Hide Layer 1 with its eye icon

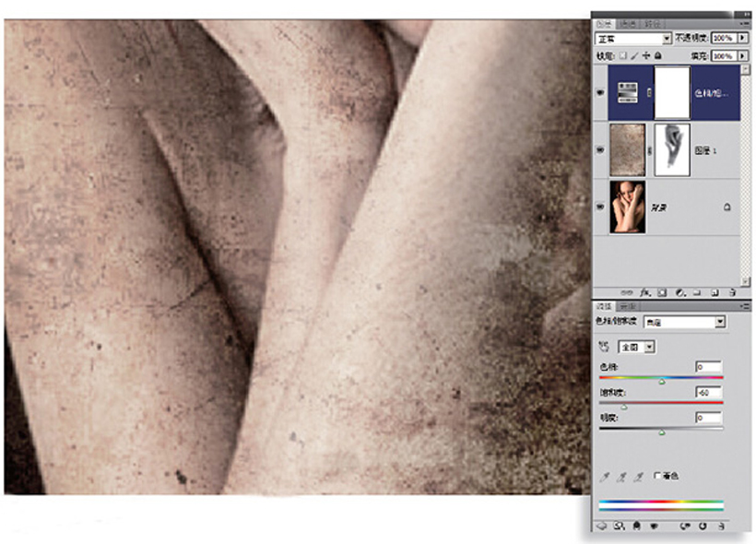[600, 150]
